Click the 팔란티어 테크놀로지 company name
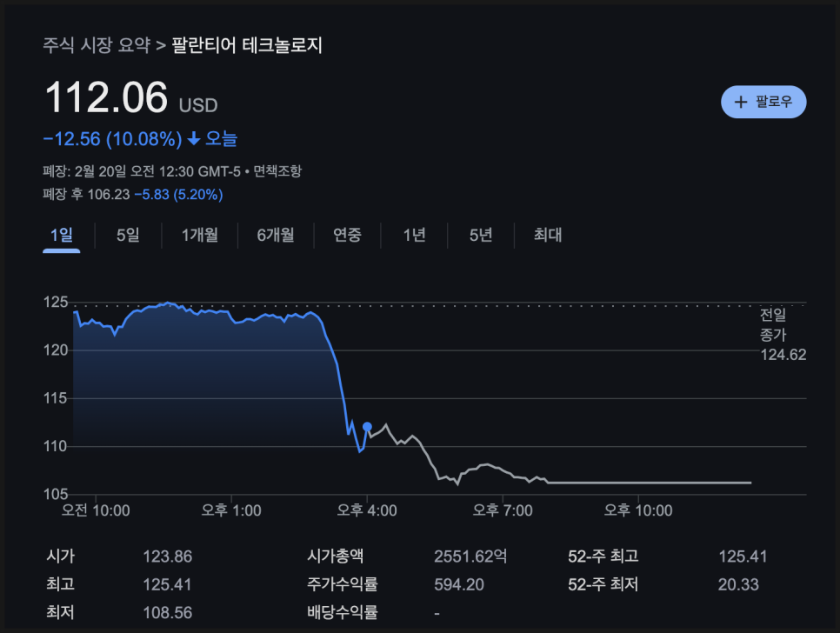 point(247,45)
